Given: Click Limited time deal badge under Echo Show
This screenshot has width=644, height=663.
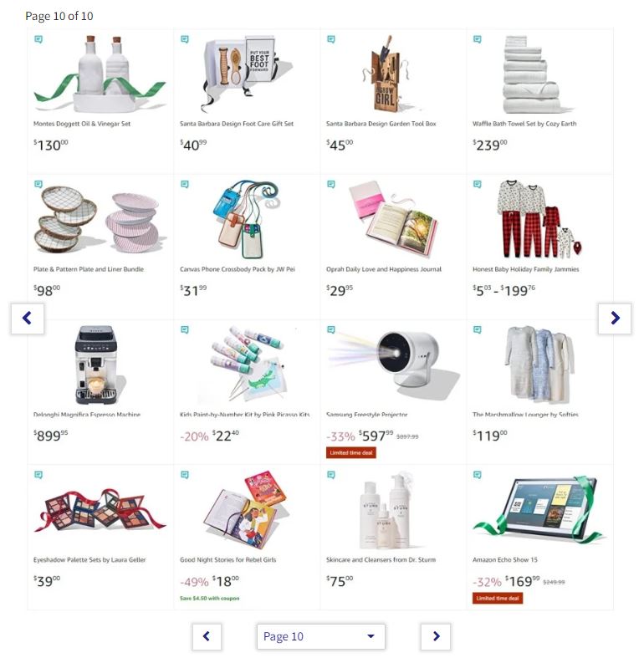Looking at the screenshot, I should coord(498,599).
